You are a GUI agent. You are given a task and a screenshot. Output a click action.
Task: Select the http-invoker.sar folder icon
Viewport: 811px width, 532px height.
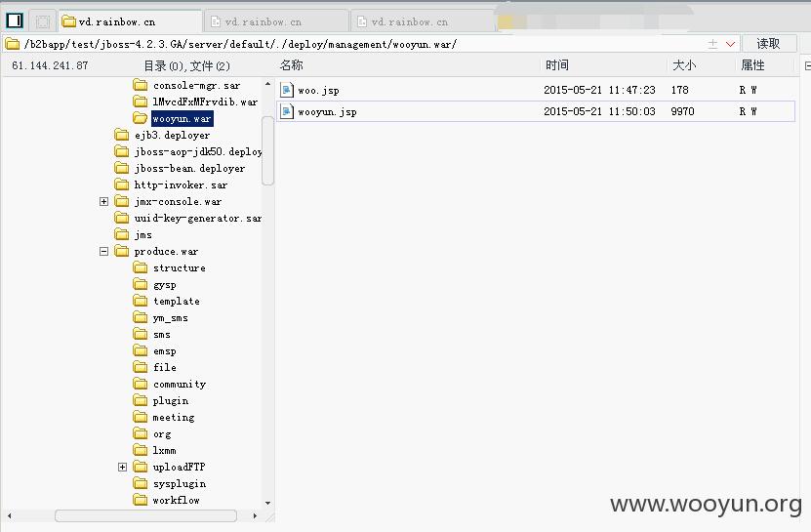[122, 184]
